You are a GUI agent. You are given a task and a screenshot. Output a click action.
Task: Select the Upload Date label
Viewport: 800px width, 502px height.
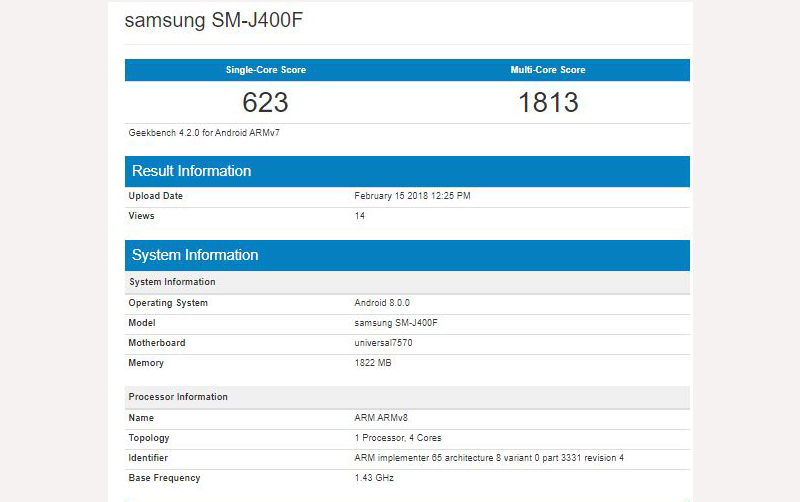[156, 196]
